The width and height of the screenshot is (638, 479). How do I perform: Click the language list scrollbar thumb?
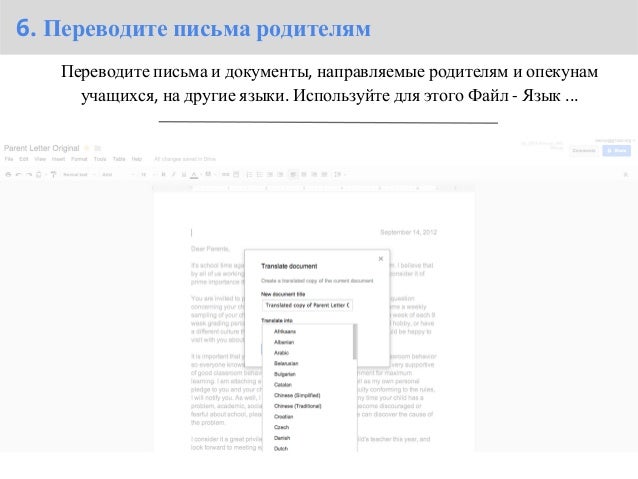[x=355, y=342]
